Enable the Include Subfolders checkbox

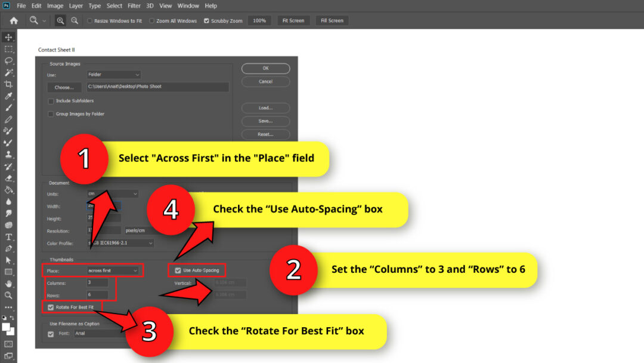click(x=50, y=101)
